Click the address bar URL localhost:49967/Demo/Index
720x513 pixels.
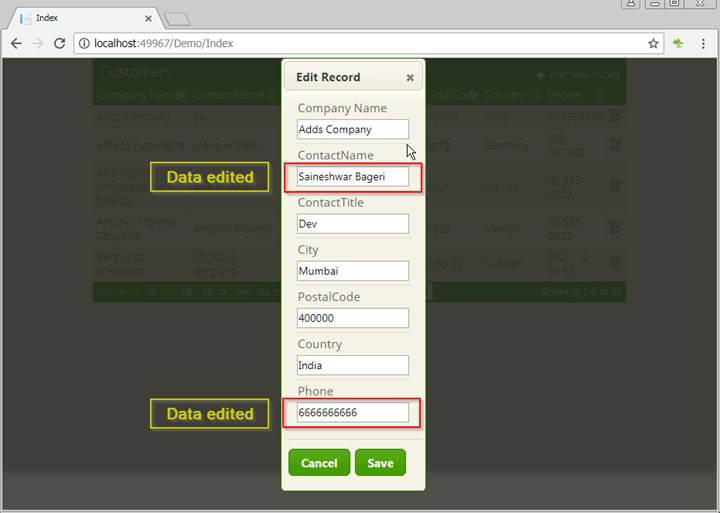click(x=163, y=43)
